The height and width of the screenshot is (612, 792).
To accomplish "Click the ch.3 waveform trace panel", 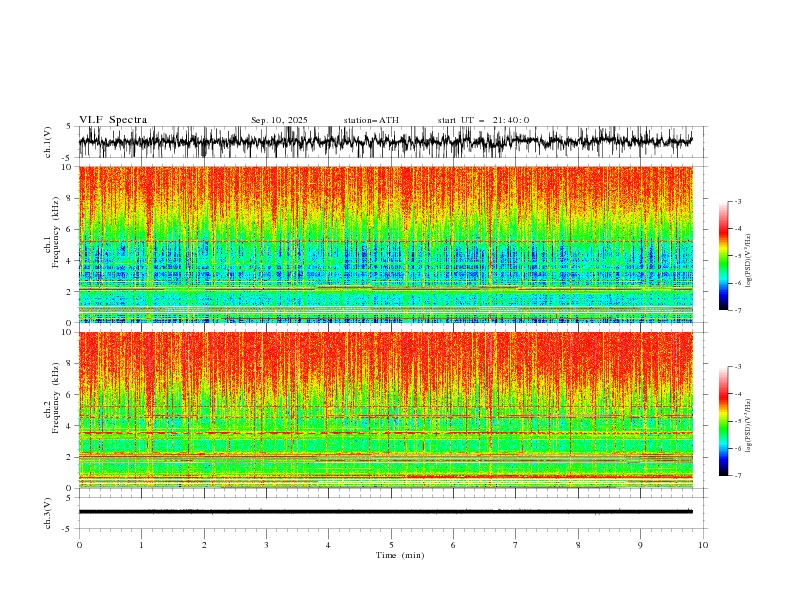I will pyautogui.click(x=392, y=513).
